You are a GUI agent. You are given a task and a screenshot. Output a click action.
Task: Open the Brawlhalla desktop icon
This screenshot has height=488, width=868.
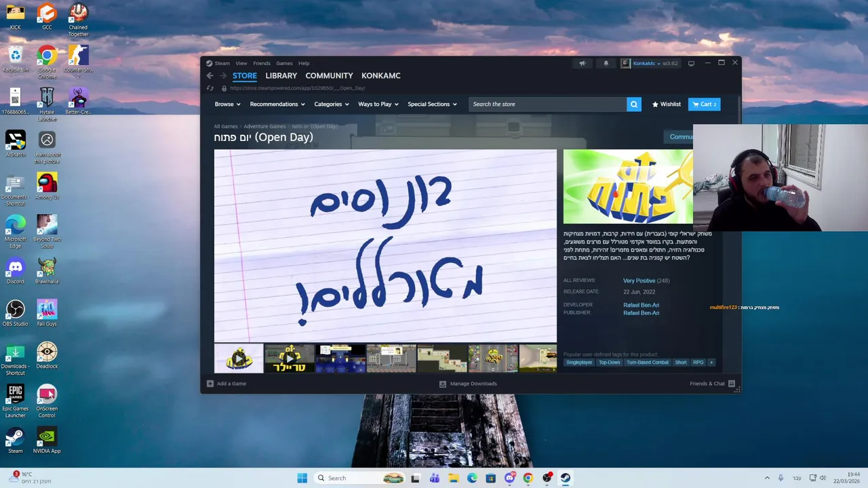(47, 271)
